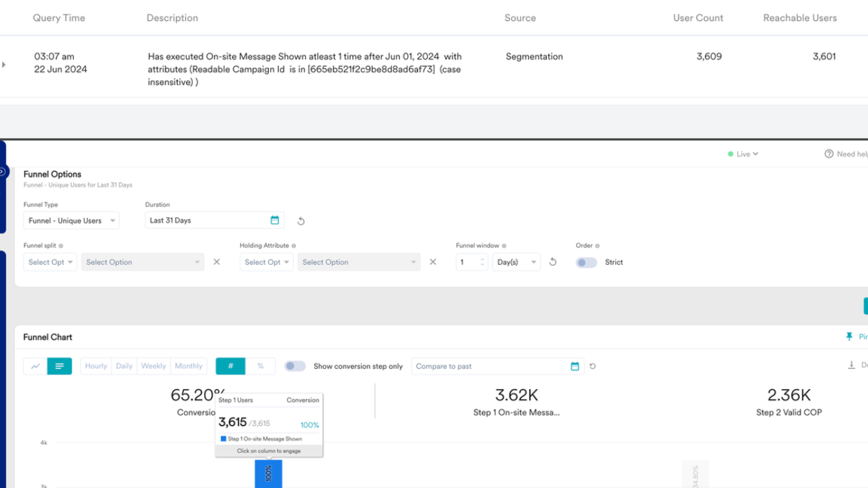Switch to bar chart view icon
This screenshot has width=868, height=488.
pyautogui.click(x=59, y=366)
